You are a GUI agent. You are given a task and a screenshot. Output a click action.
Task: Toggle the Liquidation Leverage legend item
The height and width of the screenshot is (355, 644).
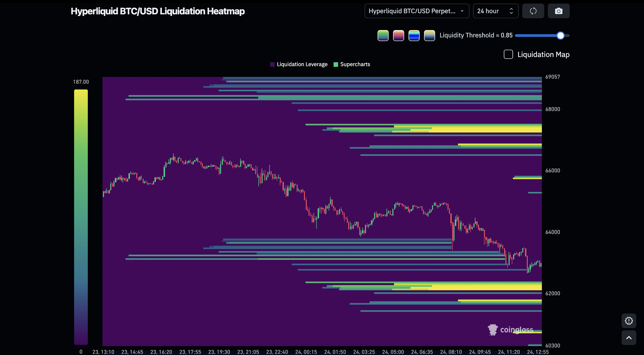[x=299, y=64]
